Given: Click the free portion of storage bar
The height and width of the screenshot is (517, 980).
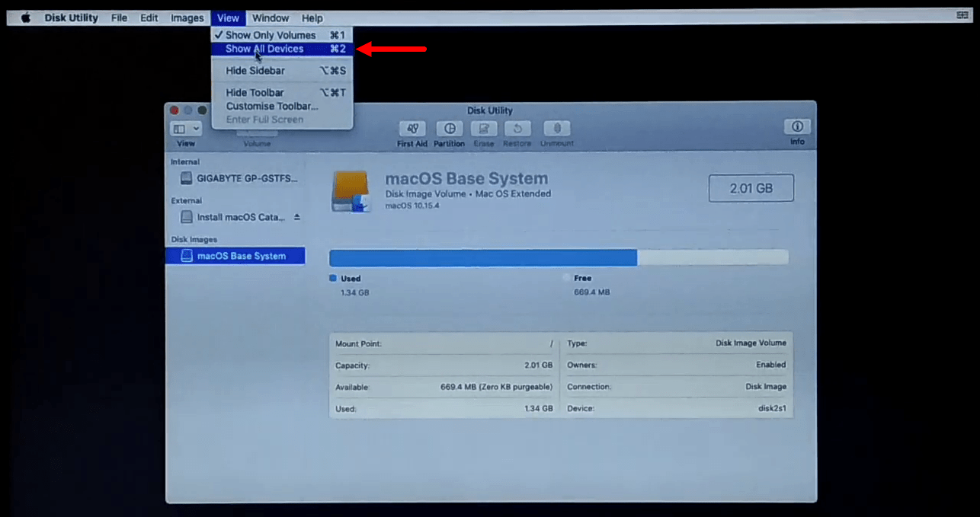Looking at the screenshot, I should click(x=713, y=257).
